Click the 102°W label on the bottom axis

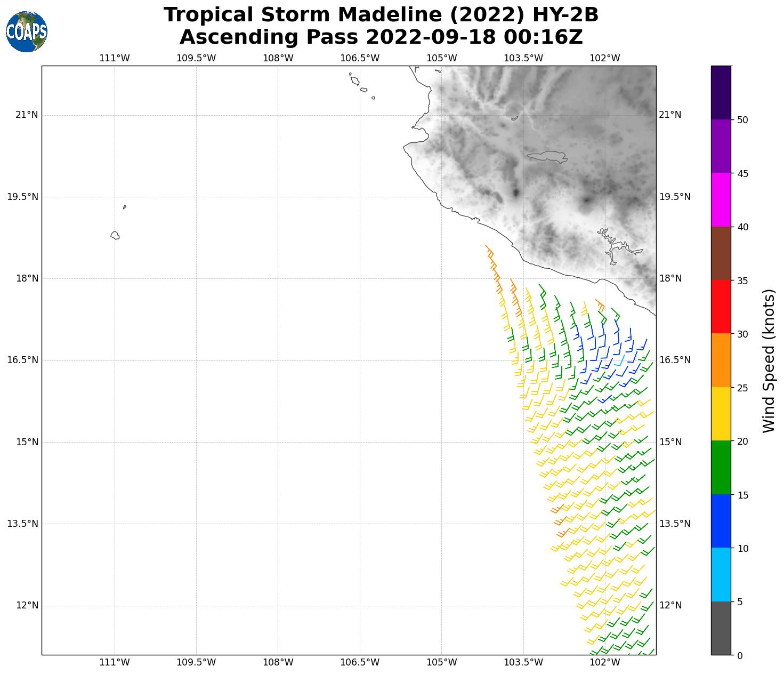(604, 662)
